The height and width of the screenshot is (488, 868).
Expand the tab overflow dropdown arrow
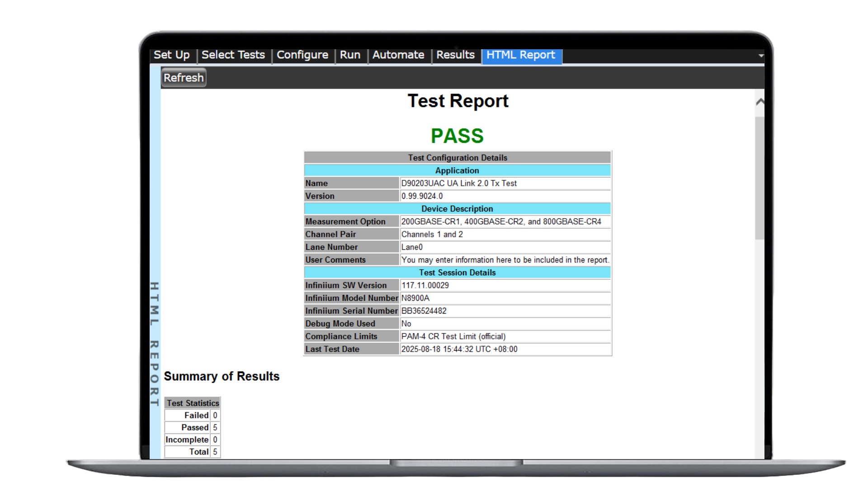pyautogui.click(x=761, y=56)
